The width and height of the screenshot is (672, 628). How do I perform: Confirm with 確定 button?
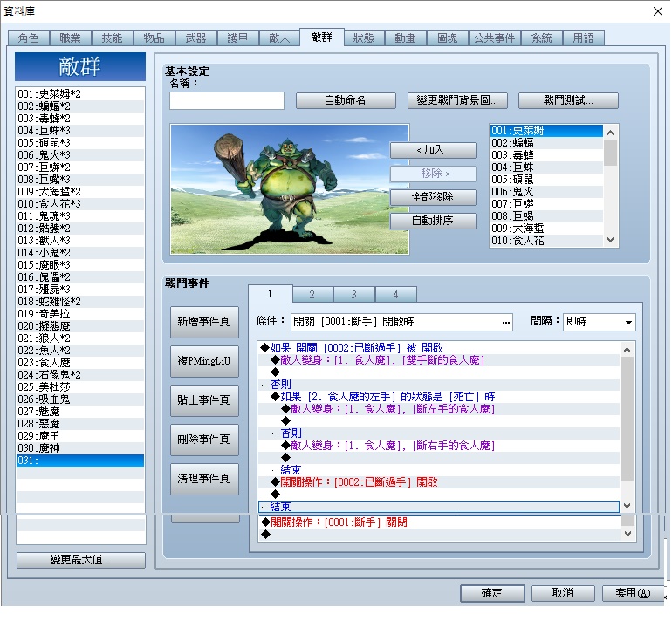(x=492, y=593)
